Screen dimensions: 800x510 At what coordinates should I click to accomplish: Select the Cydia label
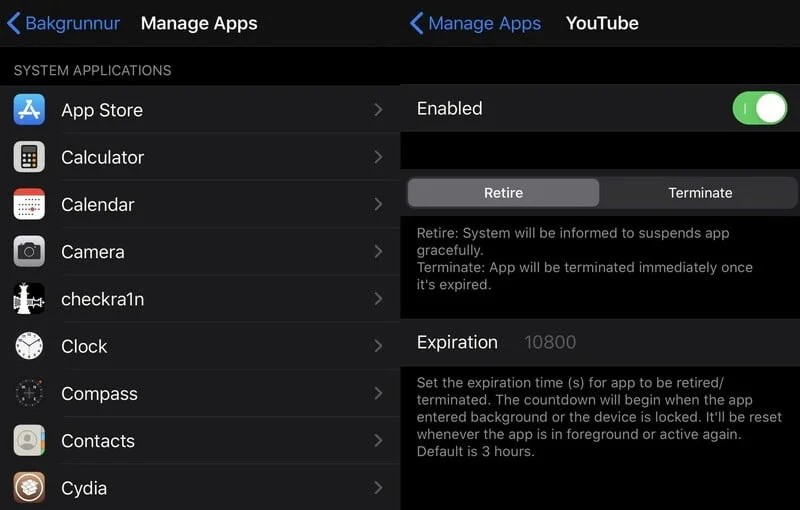click(84, 488)
